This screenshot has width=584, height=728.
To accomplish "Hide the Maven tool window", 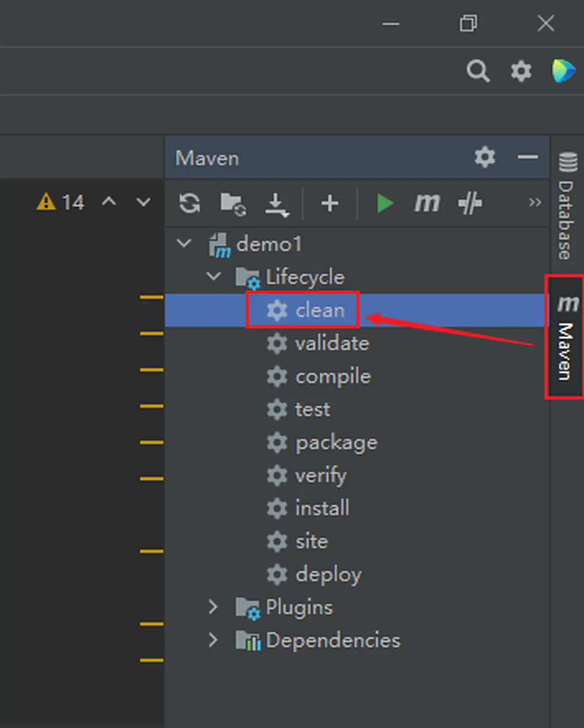I will (528, 157).
